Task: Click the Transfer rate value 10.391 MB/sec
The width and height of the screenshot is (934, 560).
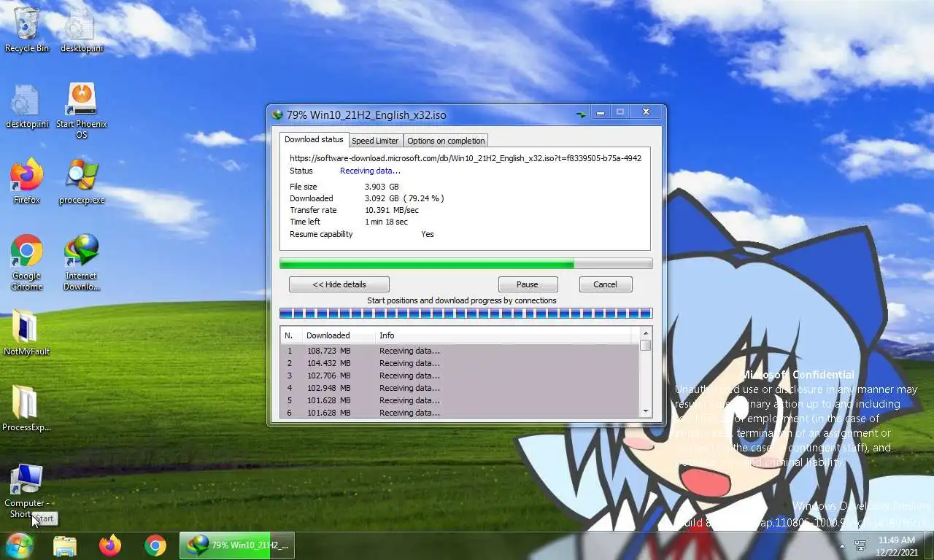Action: [x=392, y=210]
